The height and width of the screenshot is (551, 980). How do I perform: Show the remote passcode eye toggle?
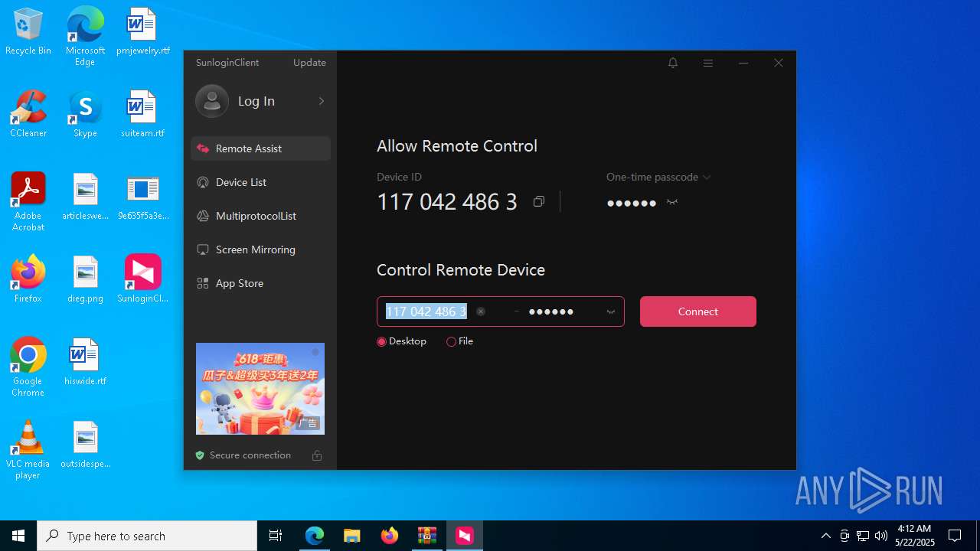(x=611, y=311)
